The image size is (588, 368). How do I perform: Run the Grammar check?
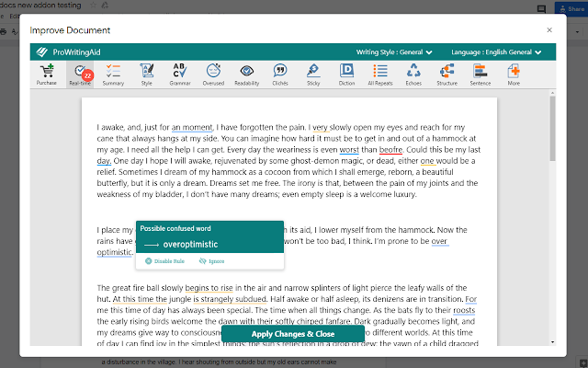[180, 75]
